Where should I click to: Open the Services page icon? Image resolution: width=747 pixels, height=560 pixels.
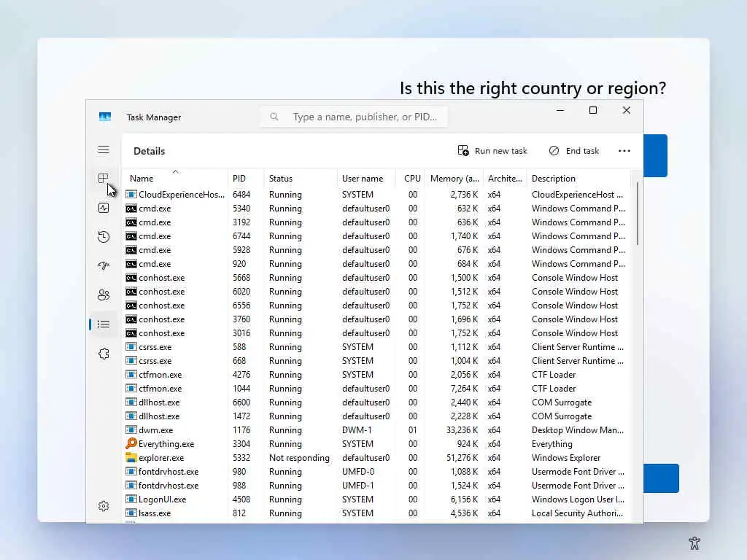click(x=104, y=354)
